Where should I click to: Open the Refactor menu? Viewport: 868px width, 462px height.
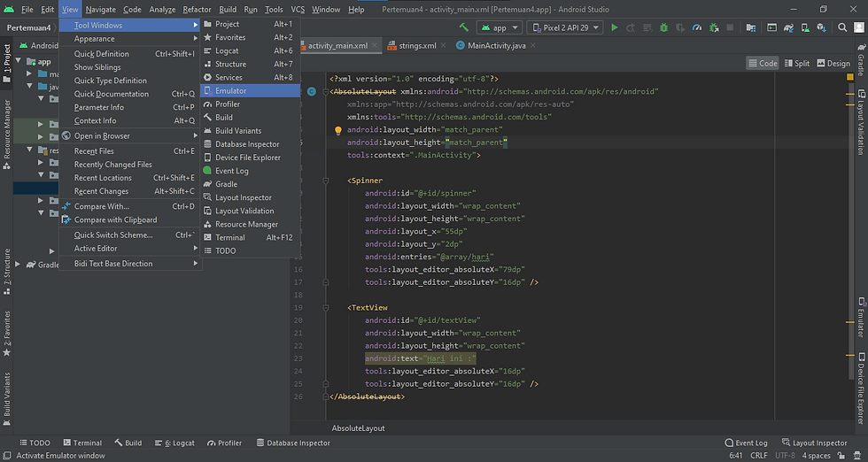[x=197, y=10]
